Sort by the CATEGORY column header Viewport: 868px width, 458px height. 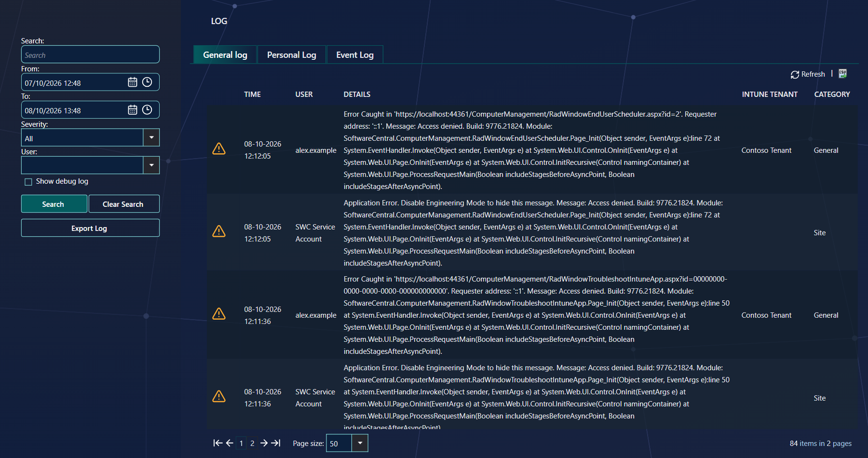[832, 94]
